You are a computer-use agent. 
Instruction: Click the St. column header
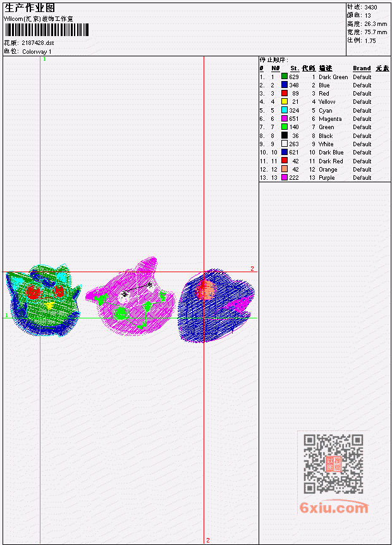(295, 68)
